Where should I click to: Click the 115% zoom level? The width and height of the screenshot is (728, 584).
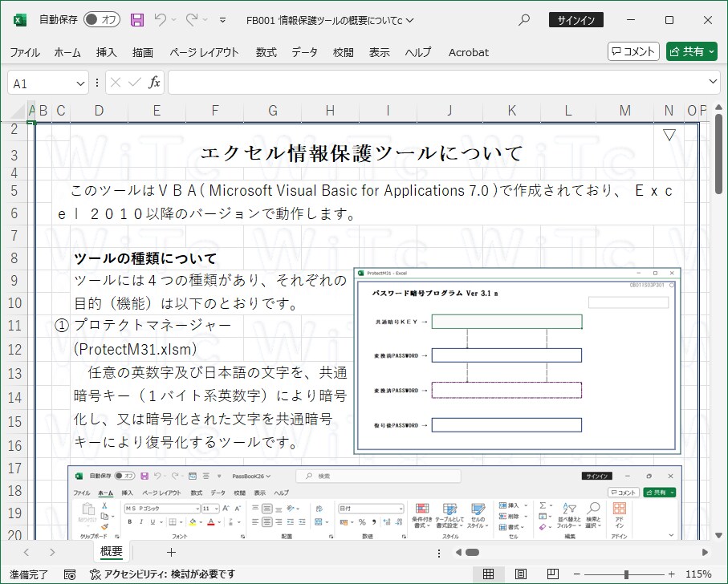[x=698, y=574]
